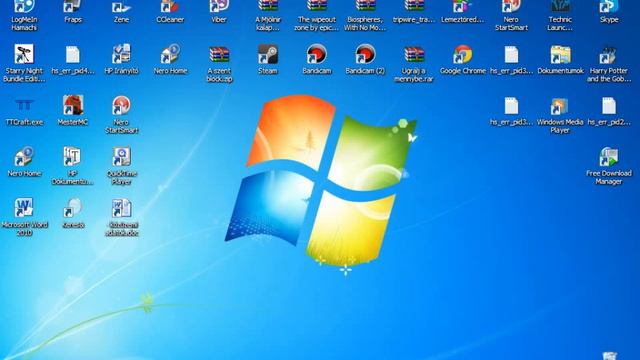The image size is (640, 360).
Task: Launch Fraps from the desktop
Action: point(73,11)
